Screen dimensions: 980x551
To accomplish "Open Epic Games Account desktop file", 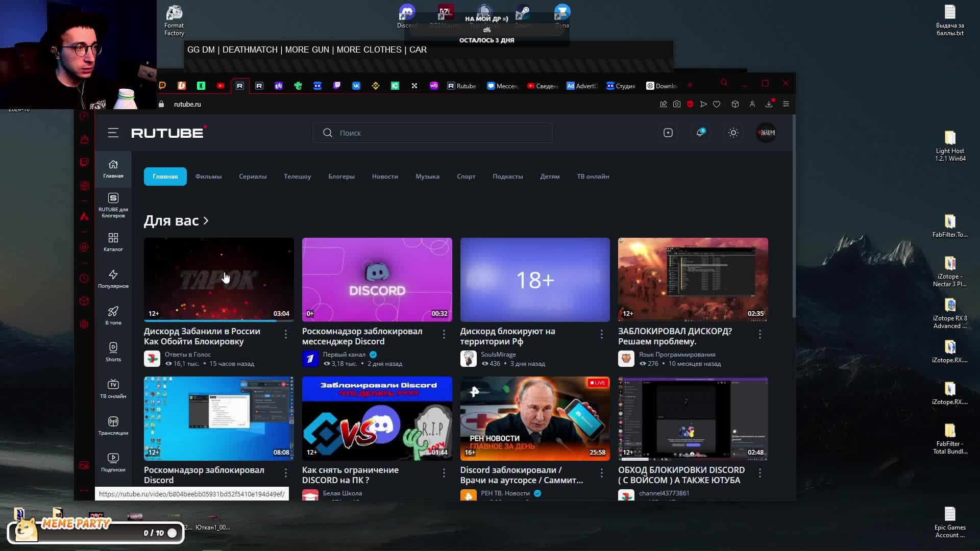I will pos(950,522).
